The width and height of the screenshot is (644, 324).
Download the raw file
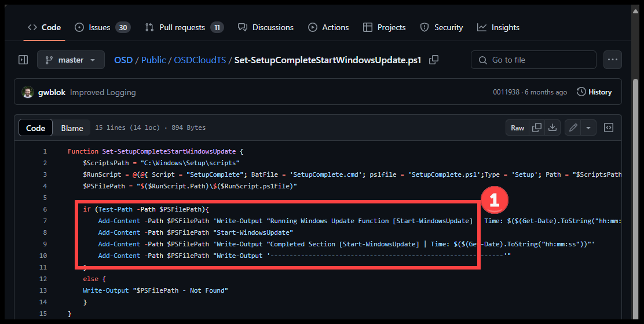click(x=552, y=128)
